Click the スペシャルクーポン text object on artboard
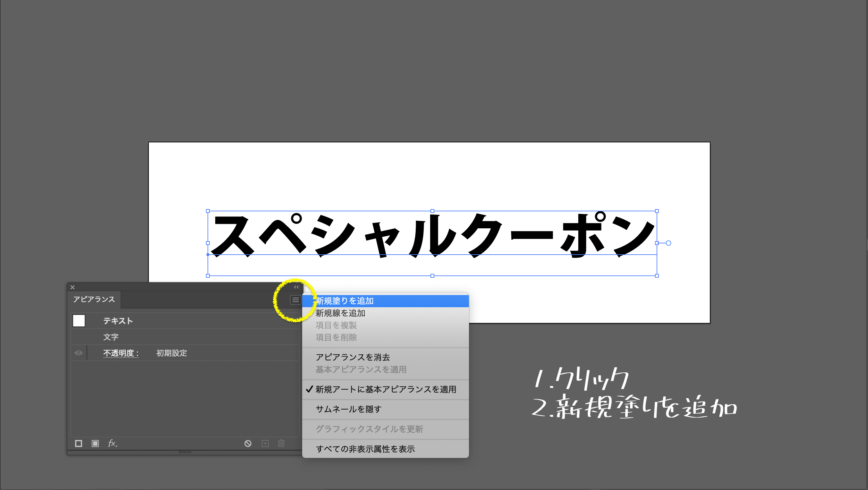Viewport: 868px width, 490px height. [432, 236]
